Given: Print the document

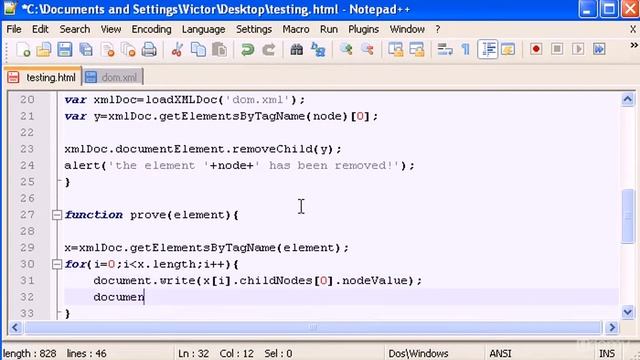Looking at the screenshot, I should 149,50.
